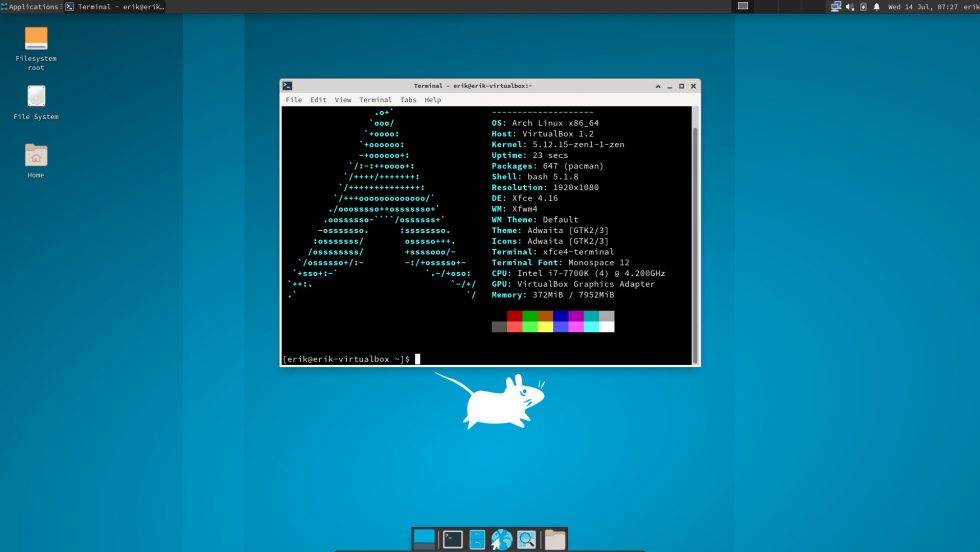980x552 pixels.
Task: Click the terminal prompt line erik@erik-virtualbox
Action: [346, 359]
